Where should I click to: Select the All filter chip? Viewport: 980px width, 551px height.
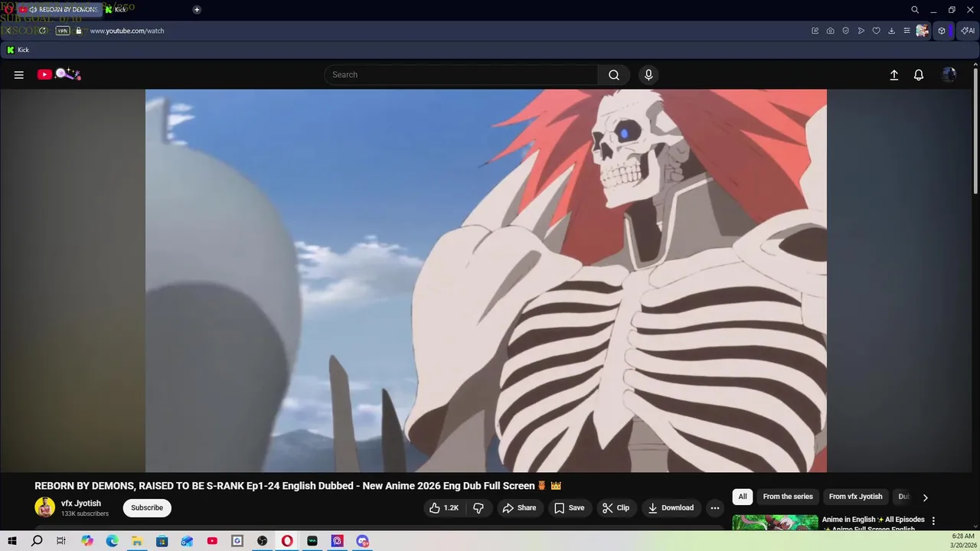click(743, 497)
